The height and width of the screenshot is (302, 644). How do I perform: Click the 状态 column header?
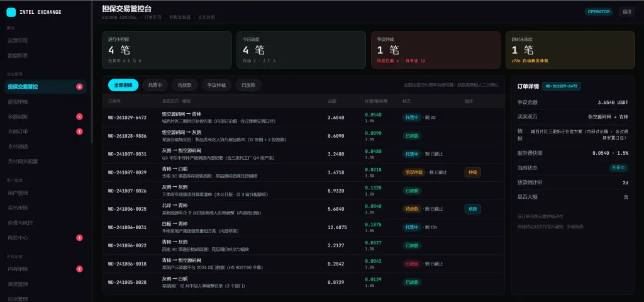click(x=407, y=101)
